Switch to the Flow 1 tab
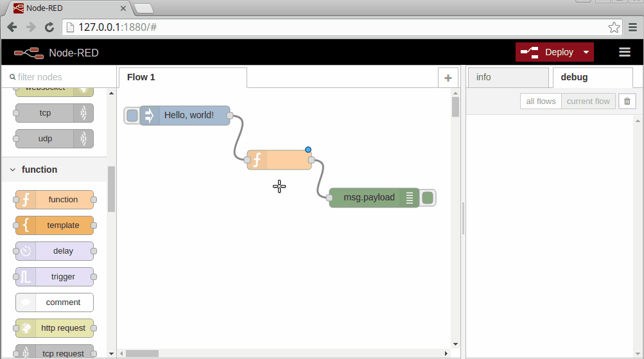Image resolution: width=644 pixels, height=359 pixels. point(183,78)
